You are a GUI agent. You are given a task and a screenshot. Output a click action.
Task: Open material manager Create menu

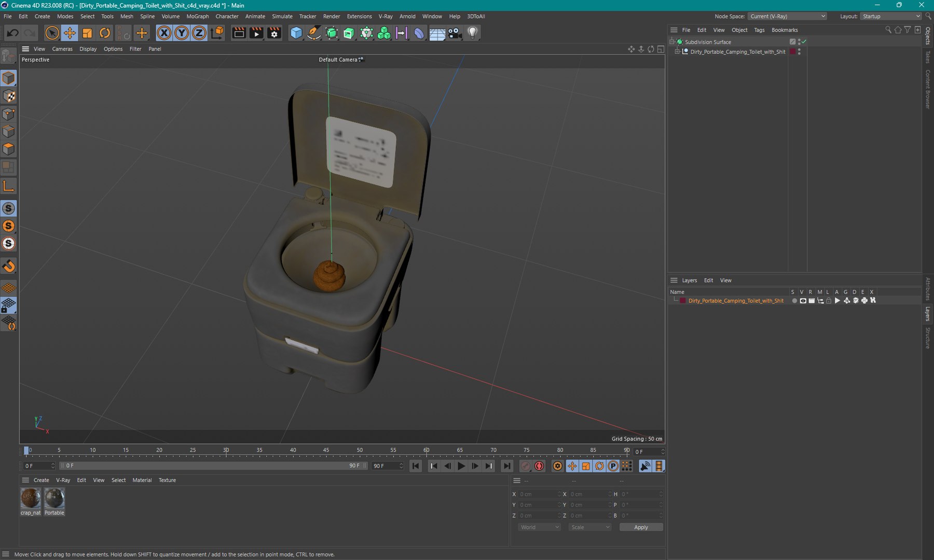click(x=42, y=480)
